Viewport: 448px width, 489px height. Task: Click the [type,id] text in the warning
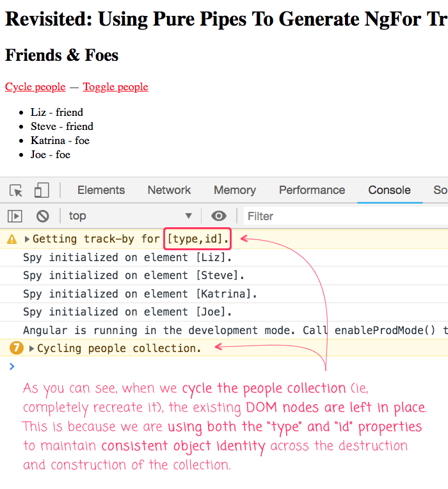click(x=198, y=239)
